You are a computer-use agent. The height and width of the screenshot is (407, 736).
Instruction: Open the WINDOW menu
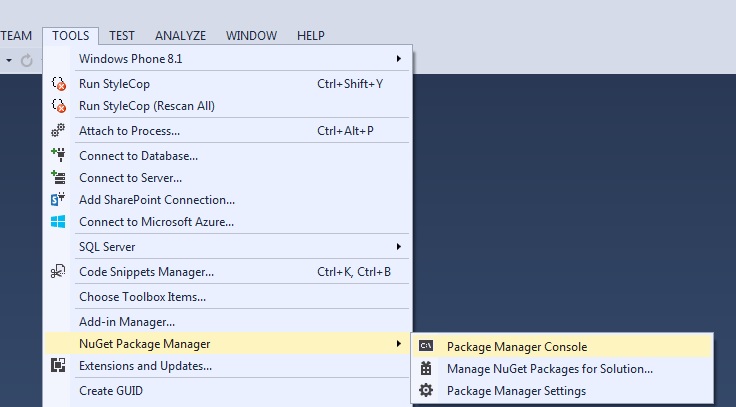pyautogui.click(x=251, y=36)
